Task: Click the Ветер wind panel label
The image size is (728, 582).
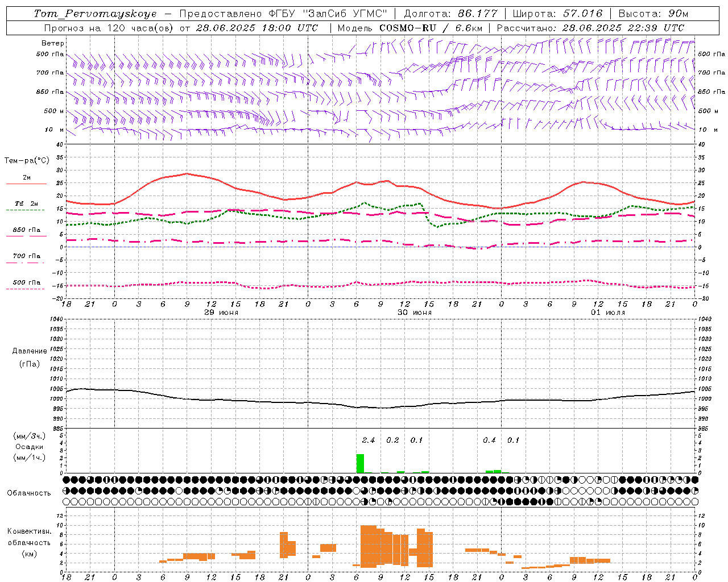Action: click(53, 43)
